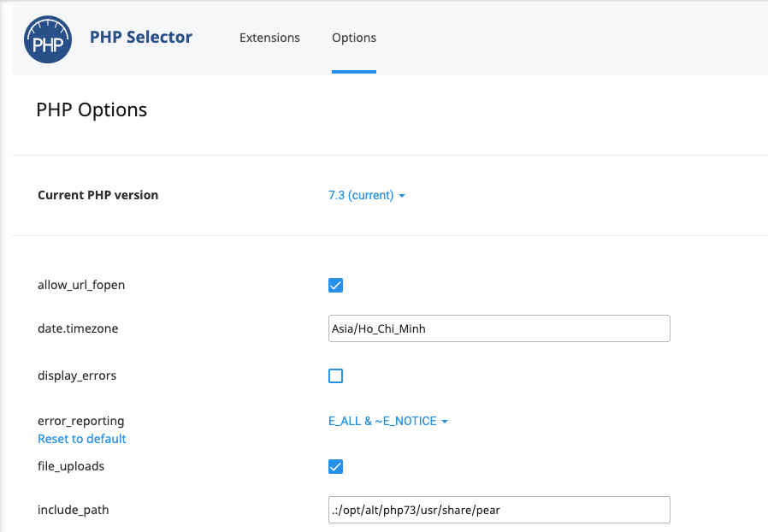Select the Options tab
768x532 pixels.
pyautogui.click(x=353, y=38)
